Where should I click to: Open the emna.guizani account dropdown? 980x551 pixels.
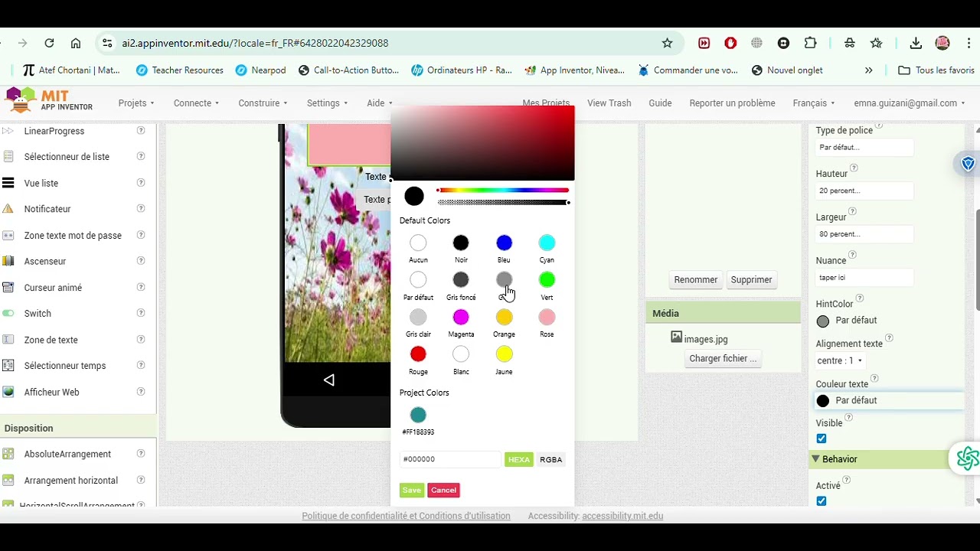pyautogui.click(x=910, y=103)
